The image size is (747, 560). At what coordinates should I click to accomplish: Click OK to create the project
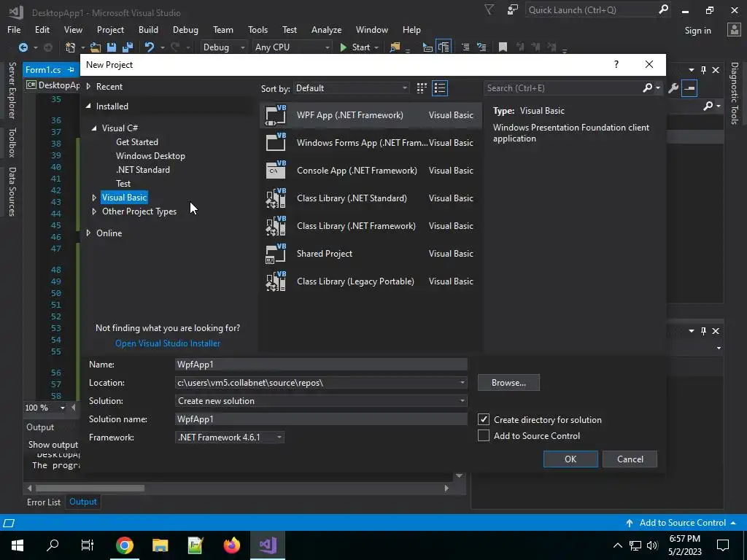570,459
